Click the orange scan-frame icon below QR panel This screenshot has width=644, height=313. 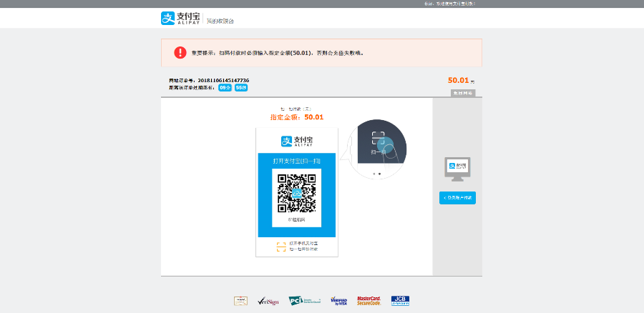[x=281, y=247]
